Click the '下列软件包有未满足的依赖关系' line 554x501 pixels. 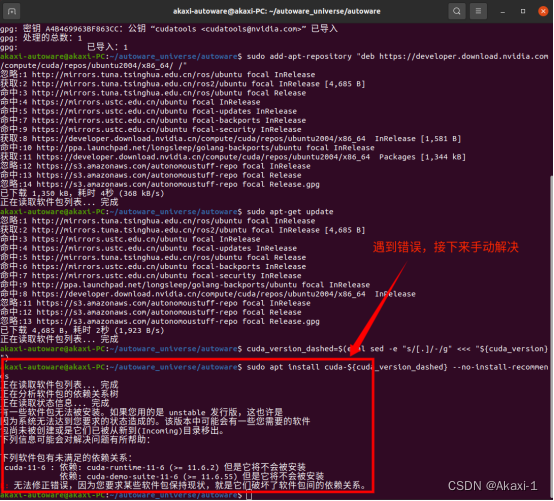point(66,458)
